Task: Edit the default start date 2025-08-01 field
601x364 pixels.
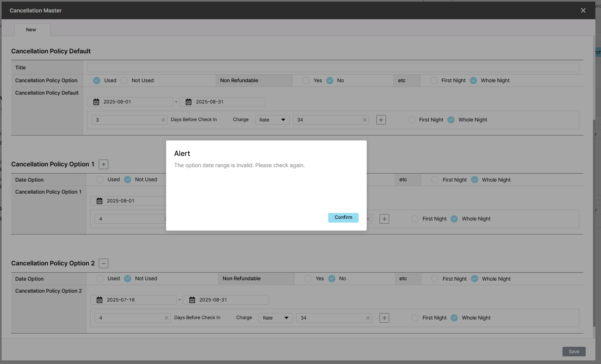Action: 130,102
